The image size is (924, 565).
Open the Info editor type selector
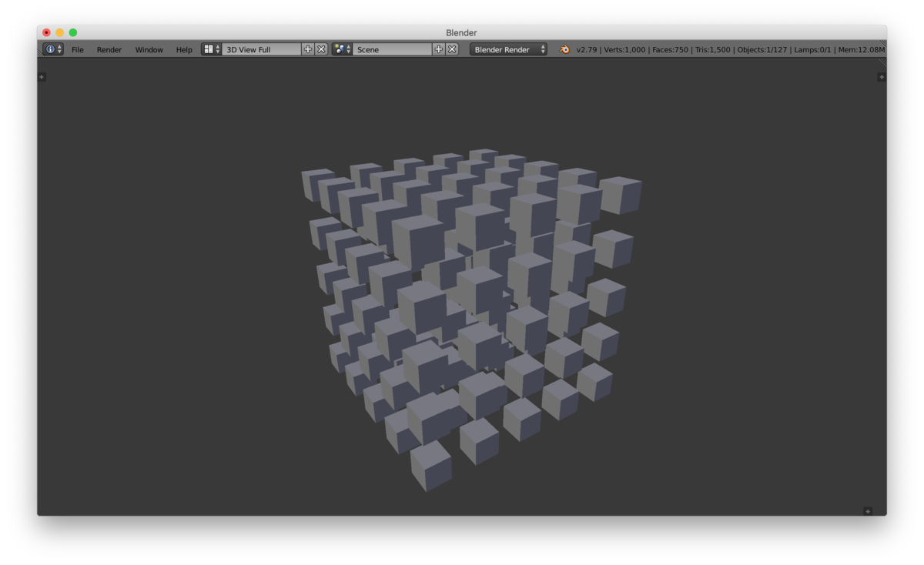pyautogui.click(x=53, y=49)
